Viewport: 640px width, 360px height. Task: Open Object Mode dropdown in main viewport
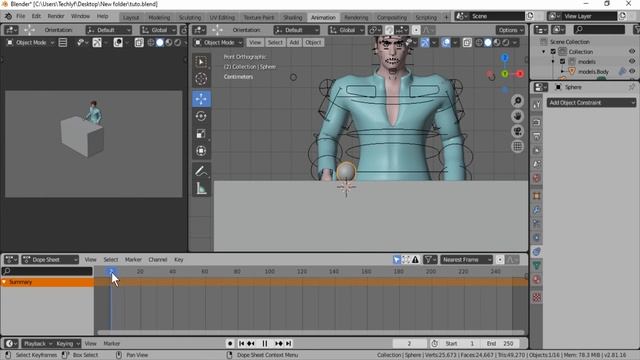click(x=218, y=42)
